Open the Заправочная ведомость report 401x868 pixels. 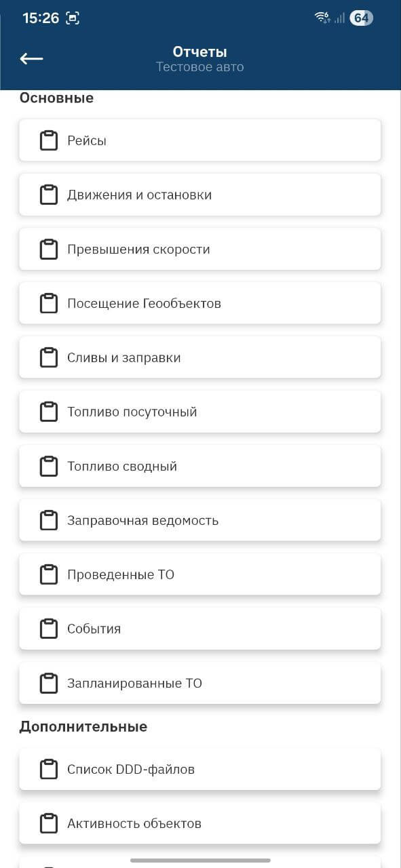click(200, 520)
